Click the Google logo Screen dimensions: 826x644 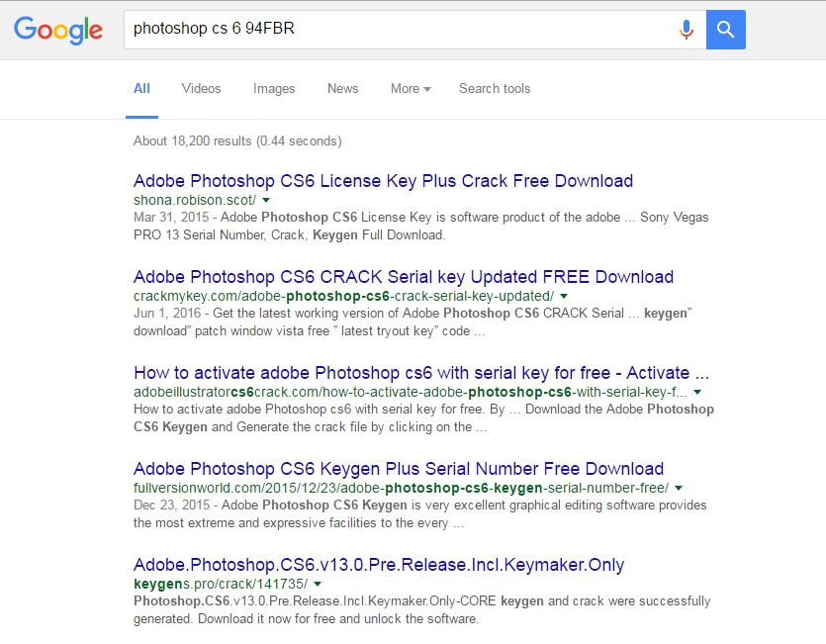pyautogui.click(x=58, y=30)
